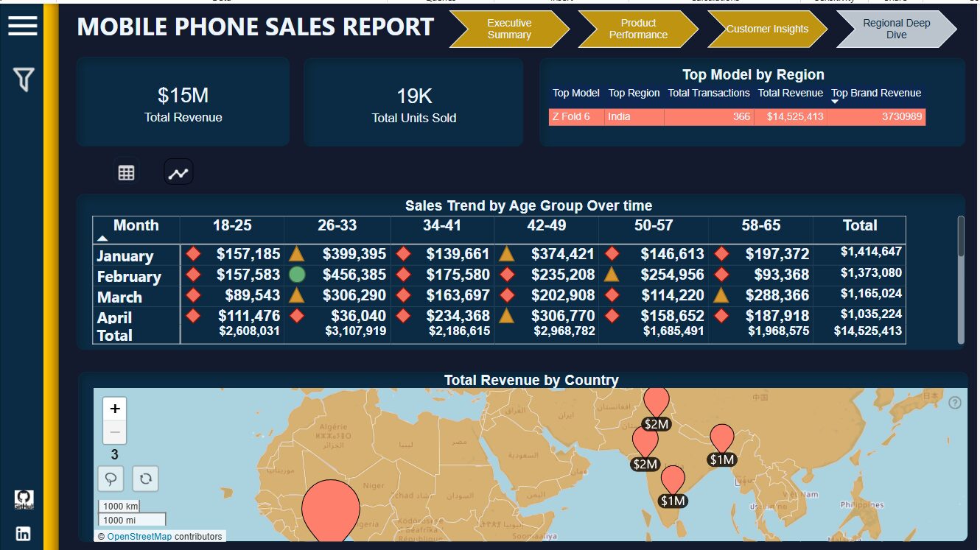
Task: Open the Customer Insights page
Action: (x=767, y=29)
